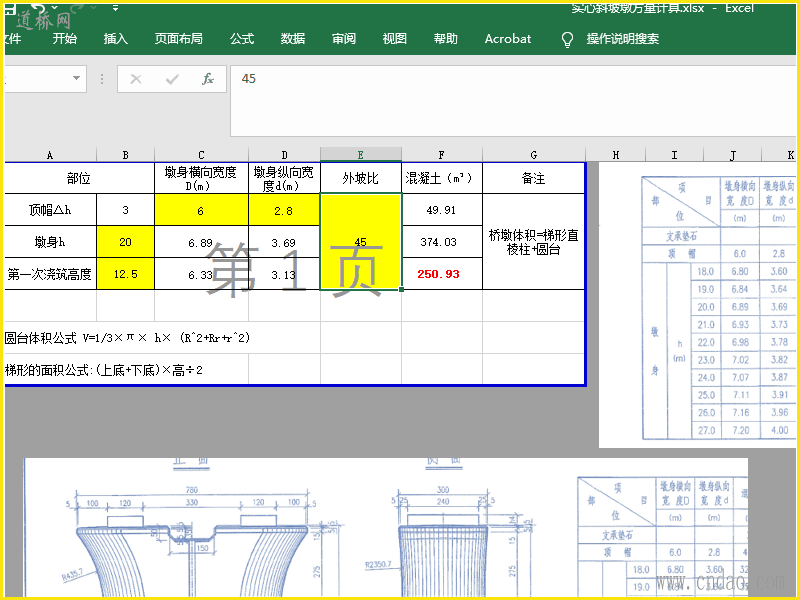800x600 pixels.
Task: Switch to the 开始 ribbon tab
Action: coord(65,39)
